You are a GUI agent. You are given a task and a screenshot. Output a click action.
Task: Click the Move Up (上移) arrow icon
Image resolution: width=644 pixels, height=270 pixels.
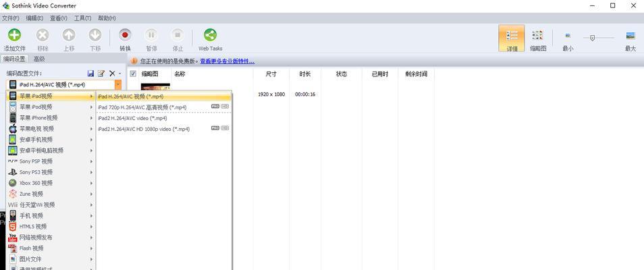pyautogui.click(x=69, y=35)
